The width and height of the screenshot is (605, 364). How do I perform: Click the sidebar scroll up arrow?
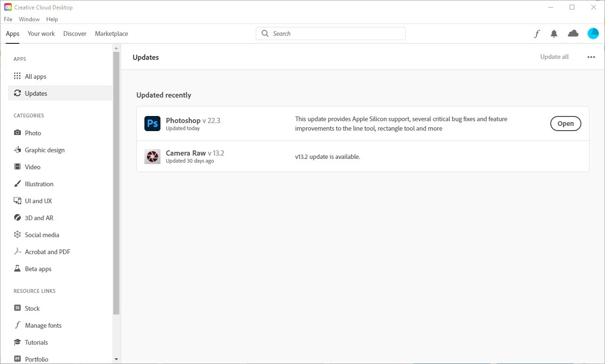click(117, 48)
